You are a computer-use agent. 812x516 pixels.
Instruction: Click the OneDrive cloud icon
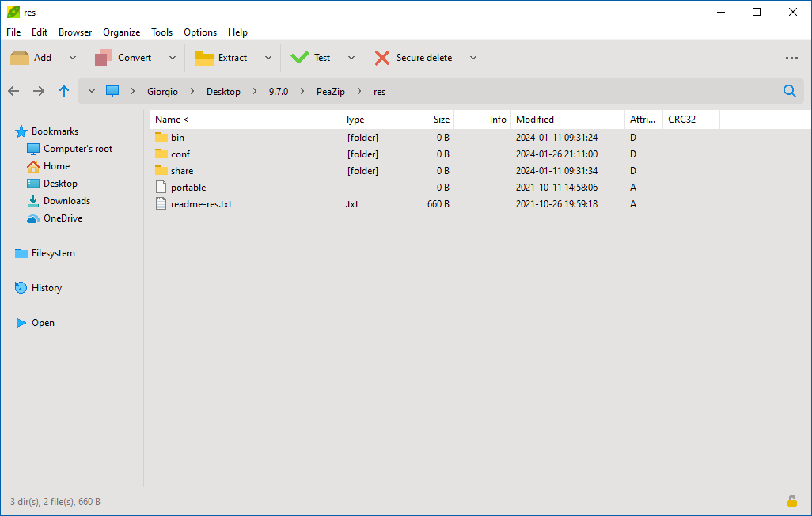(32, 218)
